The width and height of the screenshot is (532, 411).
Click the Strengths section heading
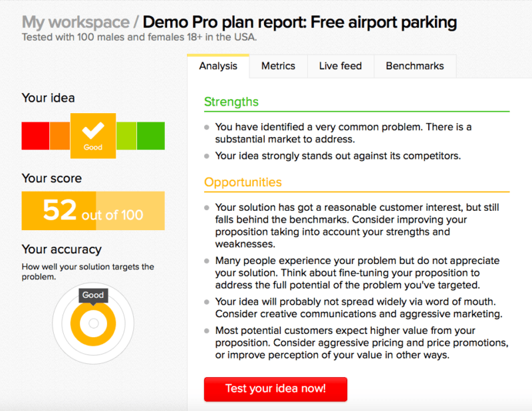click(231, 102)
